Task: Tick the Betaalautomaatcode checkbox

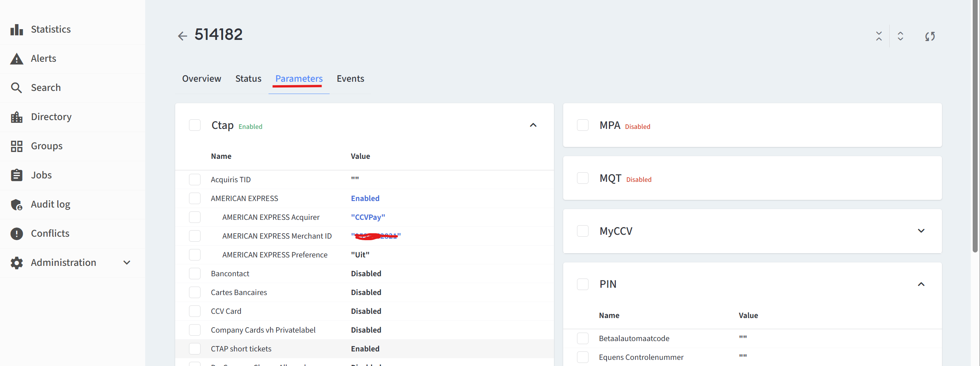Action: coord(583,339)
